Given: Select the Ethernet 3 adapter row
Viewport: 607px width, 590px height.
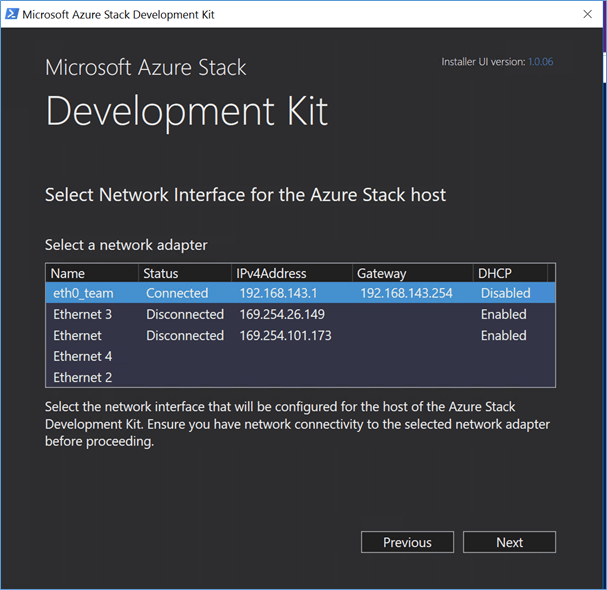Looking at the screenshot, I should (300, 314).
